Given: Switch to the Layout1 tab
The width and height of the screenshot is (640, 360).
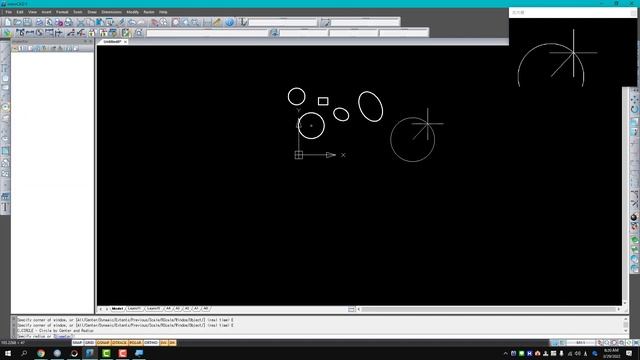Looking at the screenshot, I should (x=135, y=309).
